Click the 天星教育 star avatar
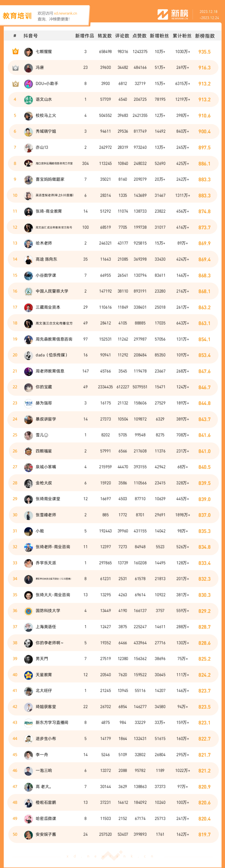 click(x=28, y=675)
